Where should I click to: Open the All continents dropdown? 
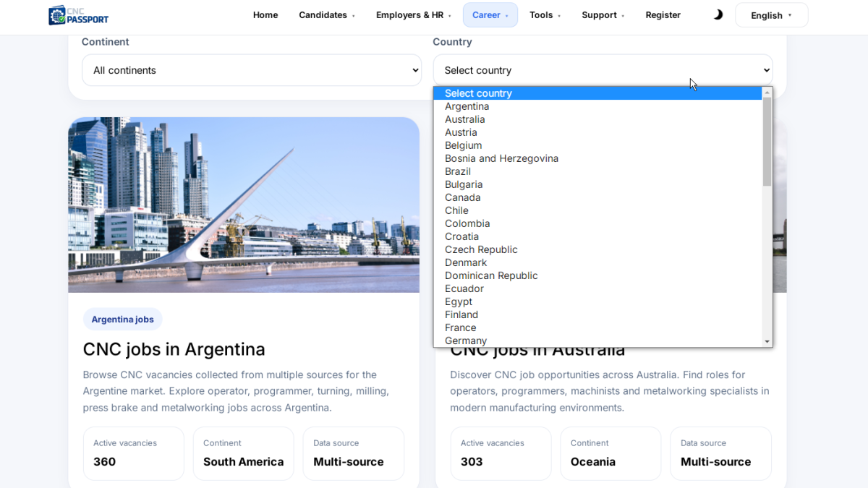pos(252,70)
